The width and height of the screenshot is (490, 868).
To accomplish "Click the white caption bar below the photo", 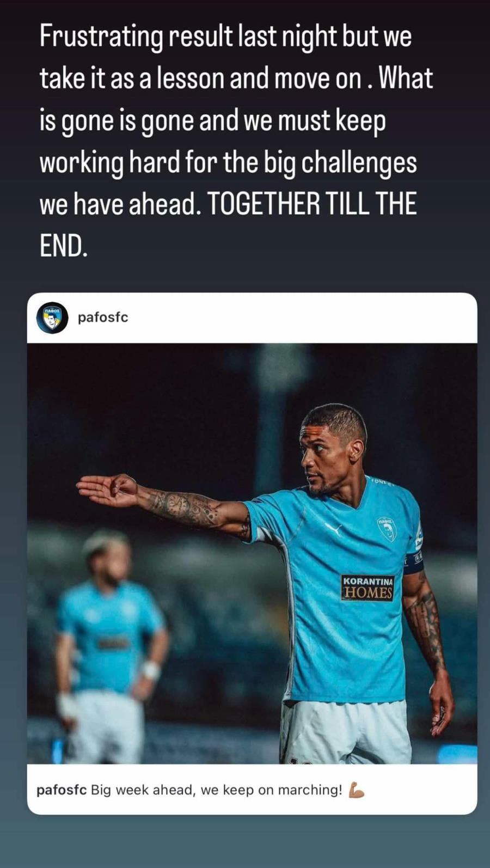I will (x=252, y=790).
